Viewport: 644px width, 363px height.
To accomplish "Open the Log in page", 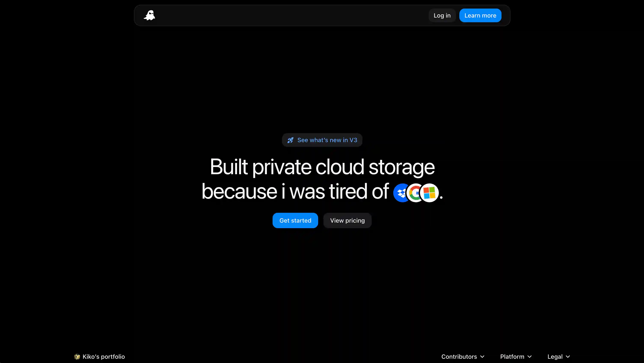I will pyautogui.click(x=442, y=15).
